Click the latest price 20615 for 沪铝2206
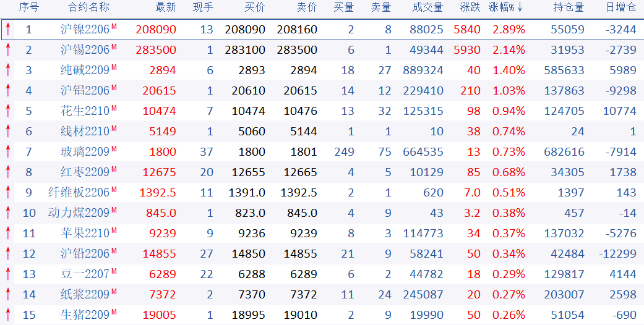 click(159, 91)
